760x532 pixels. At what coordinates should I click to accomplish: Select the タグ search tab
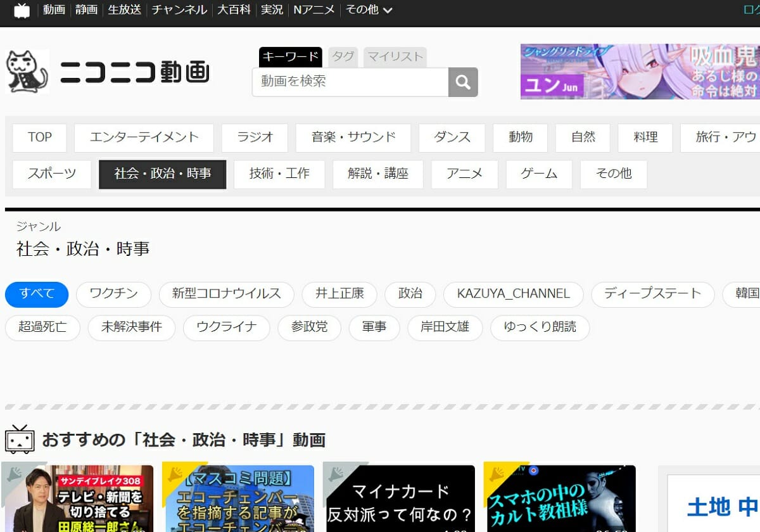(343, 57)
